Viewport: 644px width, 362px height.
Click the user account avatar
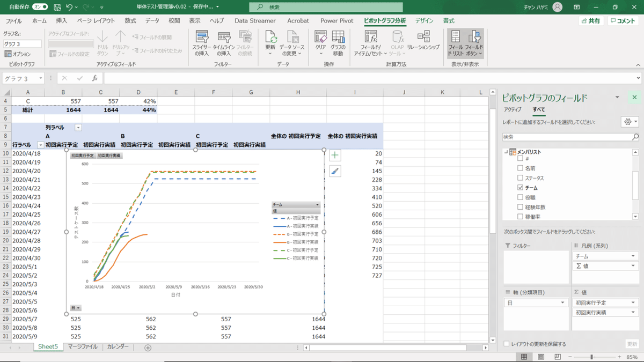click(x=558, y=7)
